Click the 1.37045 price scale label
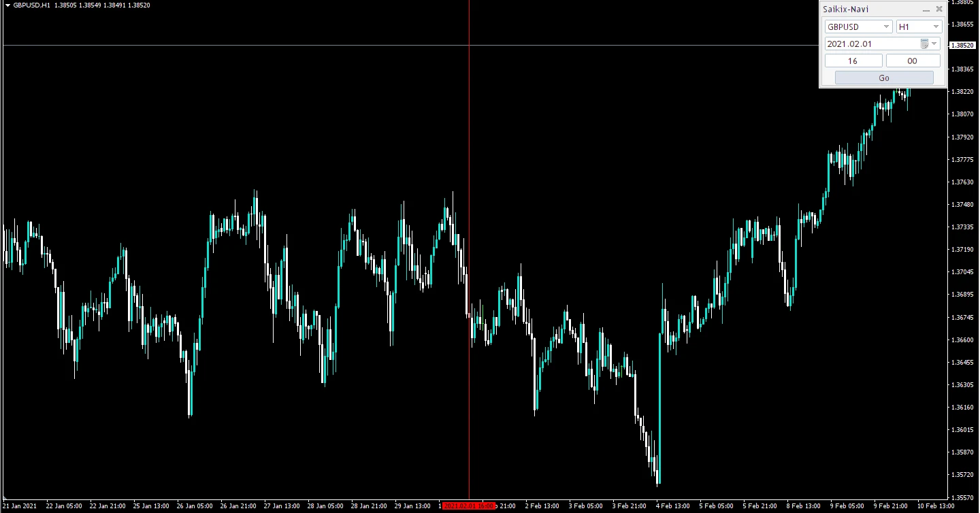Viewport: 980px width, 513px height. pyautogui.click(x=962, y=272)
